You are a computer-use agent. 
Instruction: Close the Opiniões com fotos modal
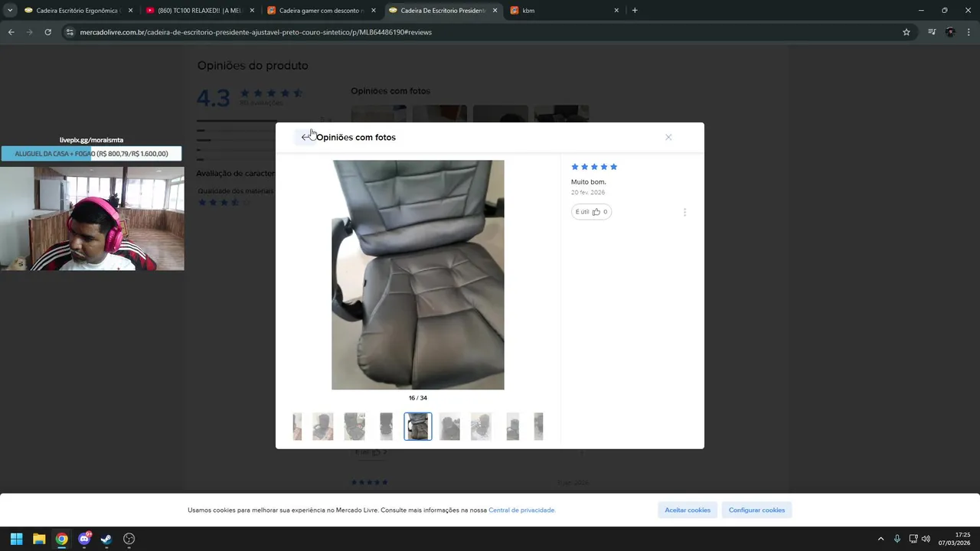[x=668, y=137]
